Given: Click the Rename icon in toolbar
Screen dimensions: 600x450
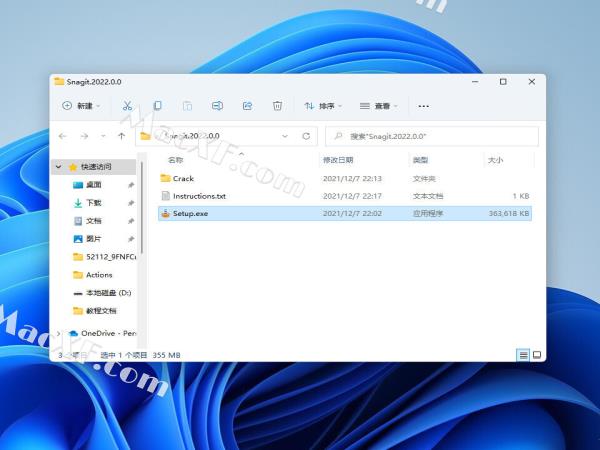Looking at the screenshot, I should pos(217,106).
